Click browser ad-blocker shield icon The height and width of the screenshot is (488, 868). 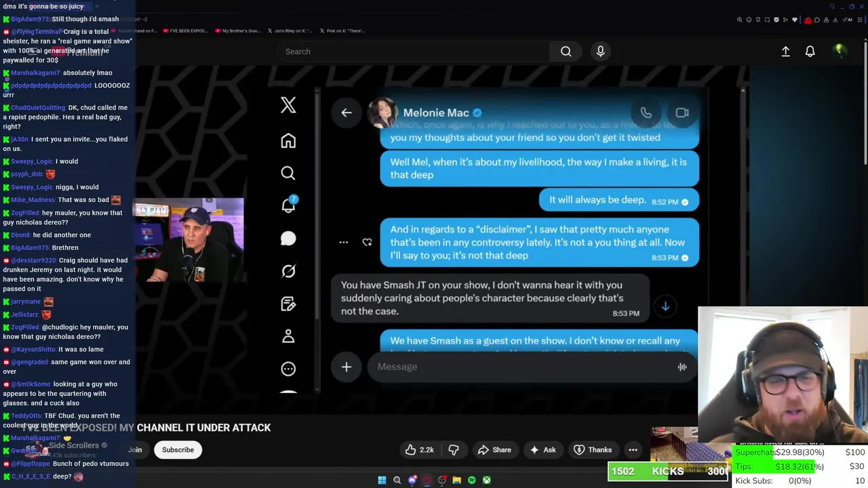click(776, 20)
